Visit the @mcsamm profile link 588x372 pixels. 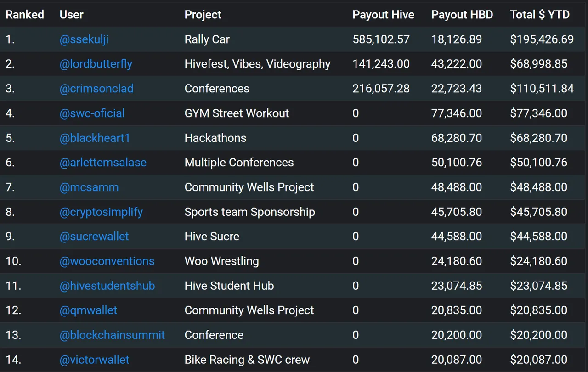(x=89, y=187)
